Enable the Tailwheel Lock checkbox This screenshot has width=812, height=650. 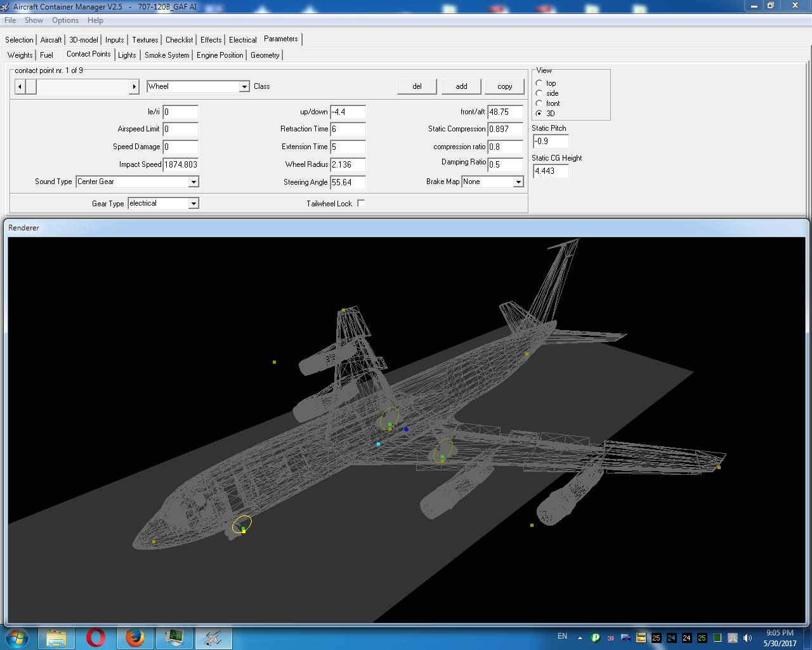pyautogui.click(x=361, y=203)
